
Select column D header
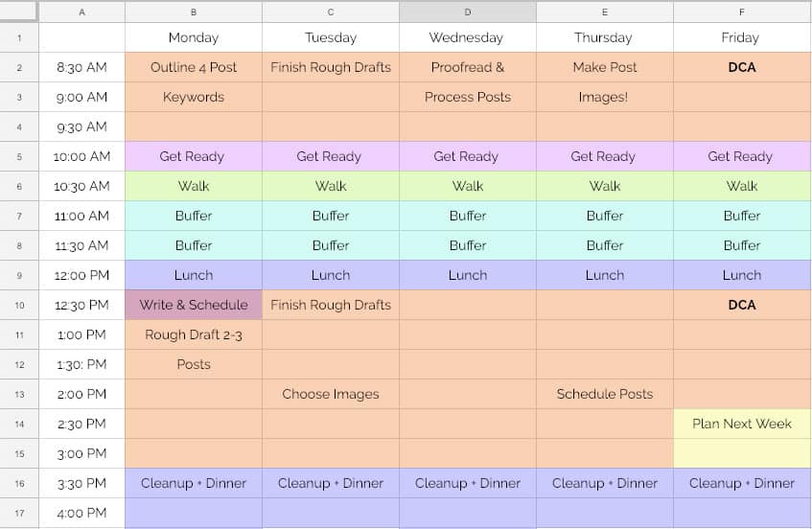click(468, 11)
